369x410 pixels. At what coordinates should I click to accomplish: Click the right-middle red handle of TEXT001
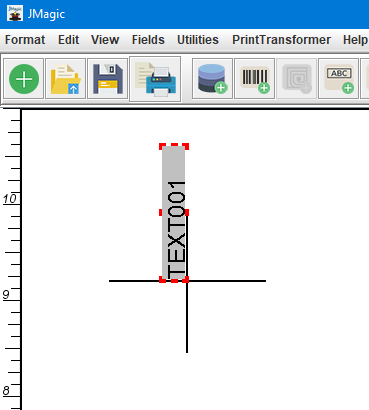(x=186, y=213)
